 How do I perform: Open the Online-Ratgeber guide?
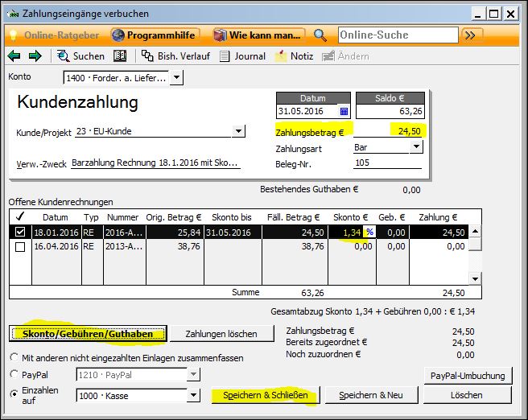[x=54, y=35]
